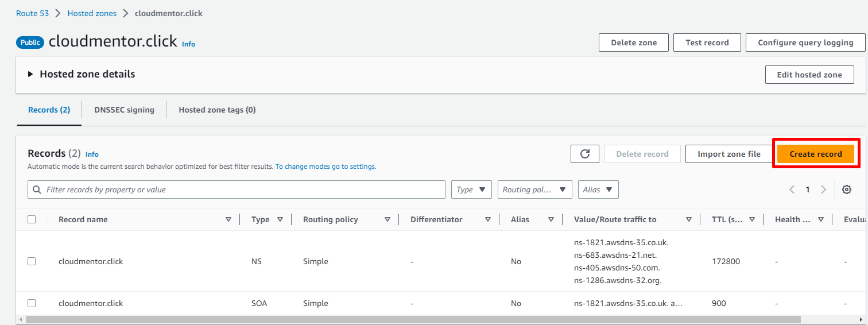Click the horizontal scrollbar below the table
Image resolution: width=868 pixels, height=325 pixels.
(412, 319)
